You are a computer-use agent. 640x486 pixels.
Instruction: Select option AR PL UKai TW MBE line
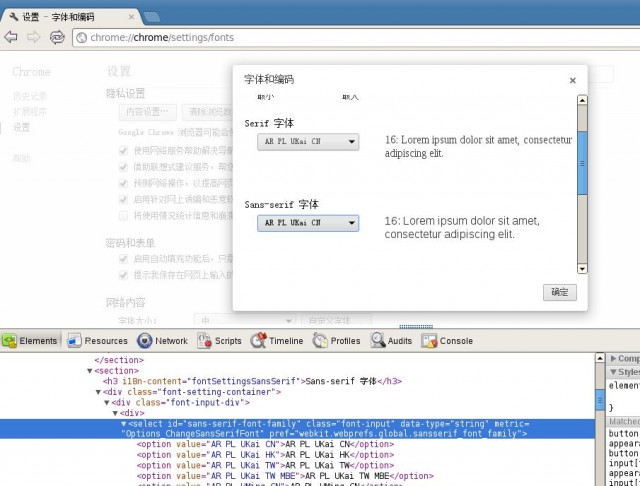pos(285,476)
